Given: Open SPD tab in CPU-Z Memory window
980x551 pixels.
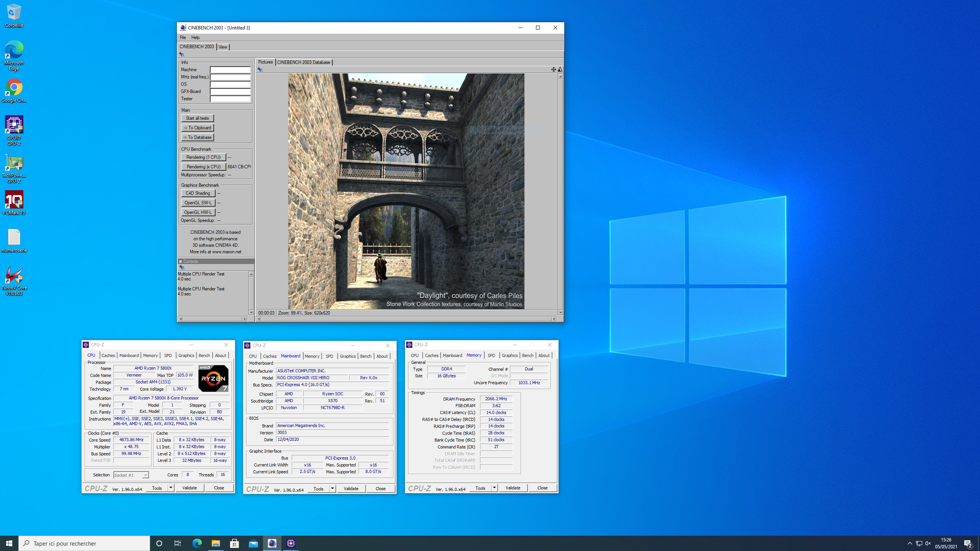Looking at the screenshot, I should 491,355.
